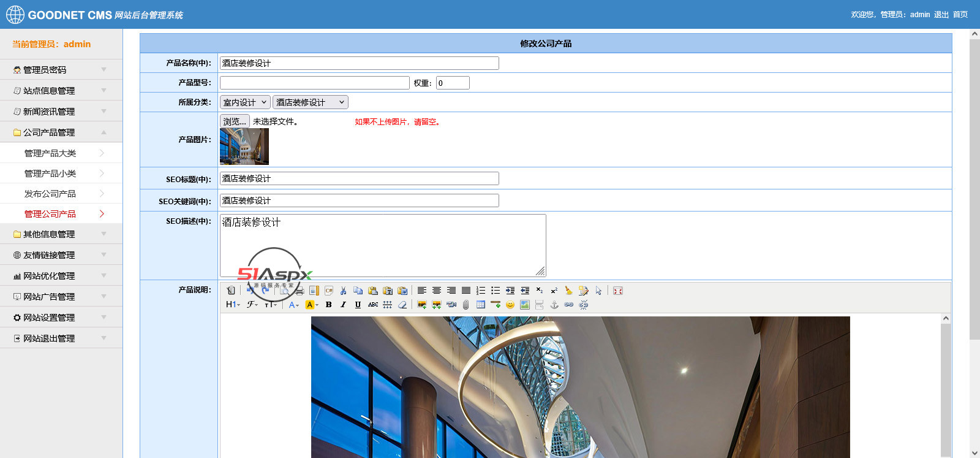This screenshot has height=458, width=980.
Task: Decrease indent of paragraph
Action: click(525, 291)
